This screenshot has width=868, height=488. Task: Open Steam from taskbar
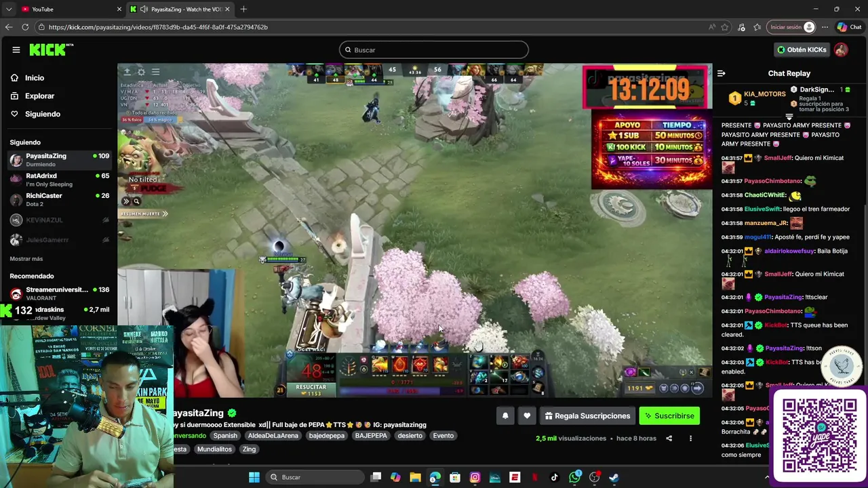614,477
